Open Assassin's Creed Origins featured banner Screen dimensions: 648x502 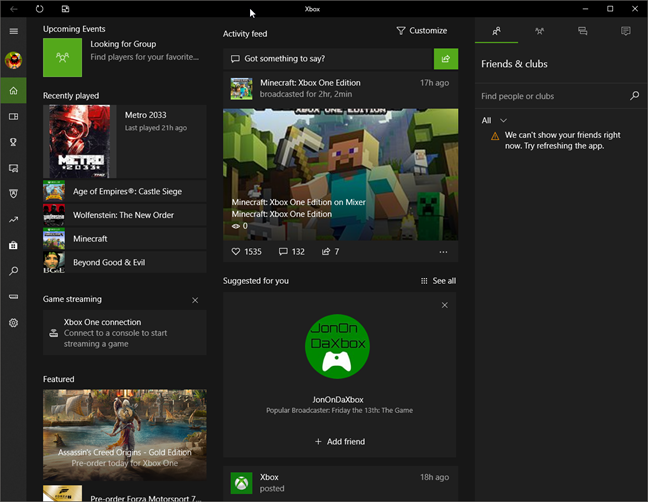tap(124, 435)
